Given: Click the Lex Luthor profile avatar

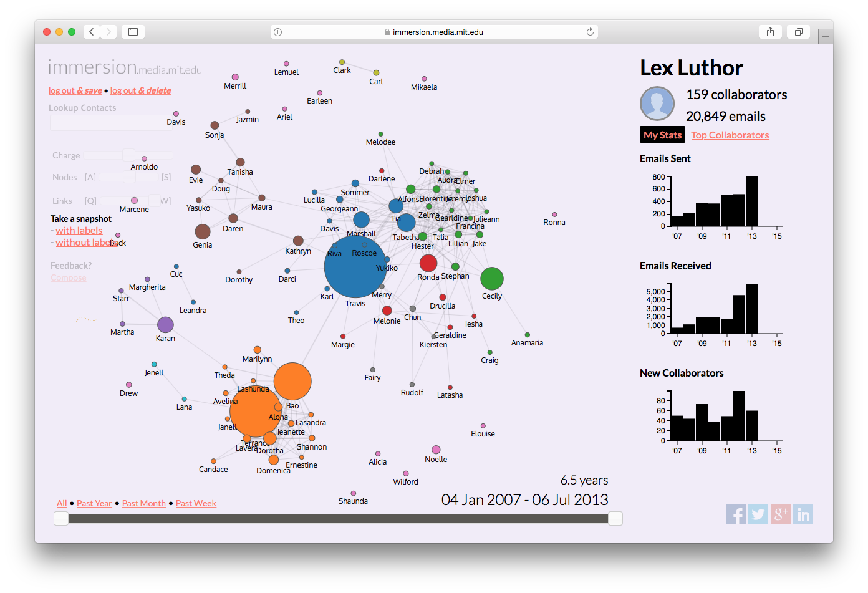Looking at the screenshot, I should point(657,104).
